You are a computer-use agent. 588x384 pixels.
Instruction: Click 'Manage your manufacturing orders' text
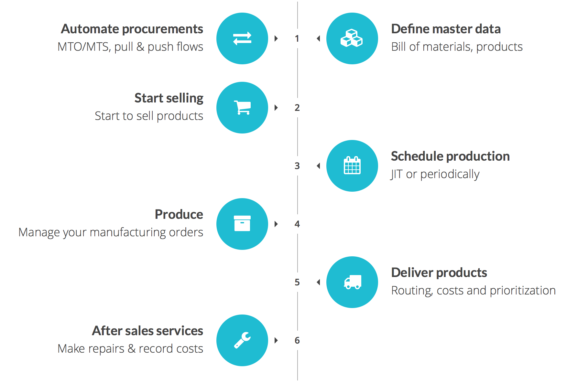pyautogui.click(x=111, y=232)
